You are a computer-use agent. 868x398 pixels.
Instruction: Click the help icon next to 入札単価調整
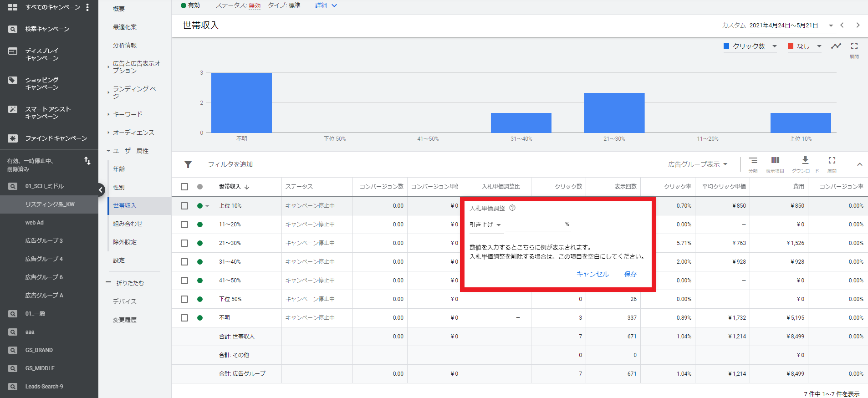512,208
